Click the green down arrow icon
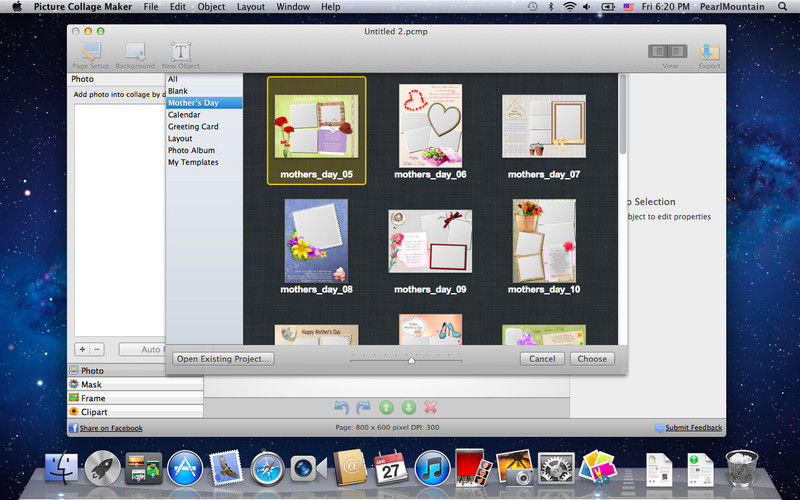 [408, 407]
